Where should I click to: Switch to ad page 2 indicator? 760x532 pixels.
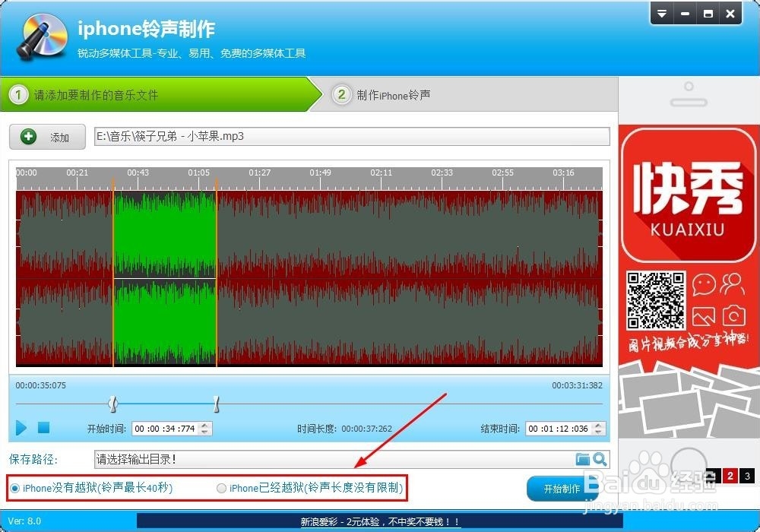pyautogui.click(x=730, y=476)
